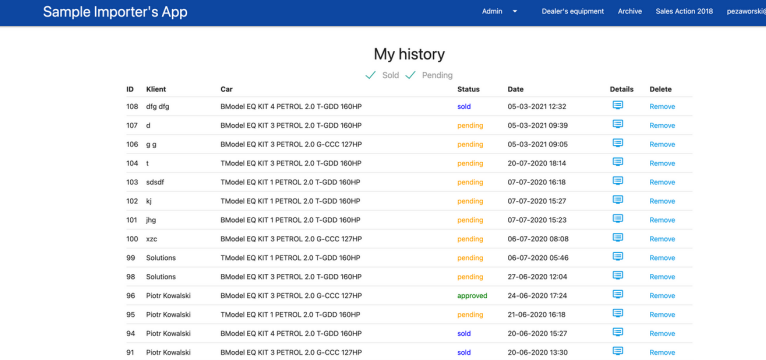Viewport: 766px width, 360px height.
Task: Click the Sample Importer's App title
Action: tap(115, 12)
